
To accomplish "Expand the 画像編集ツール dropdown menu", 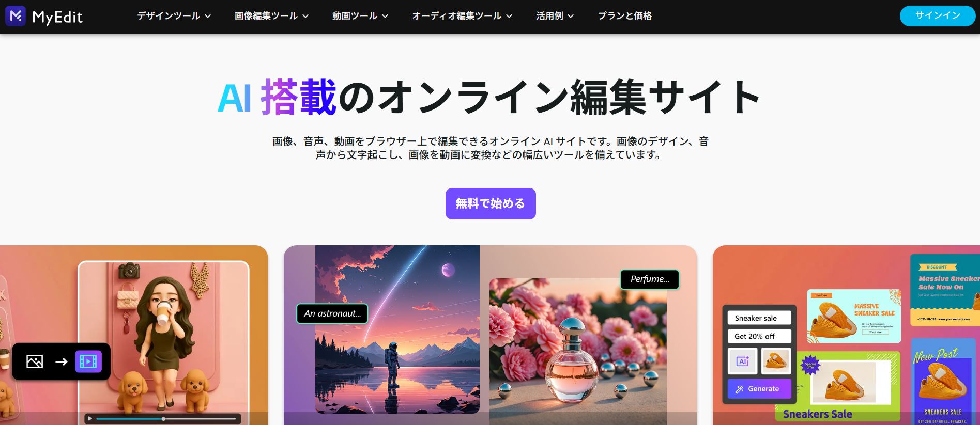I will (271, 16).
